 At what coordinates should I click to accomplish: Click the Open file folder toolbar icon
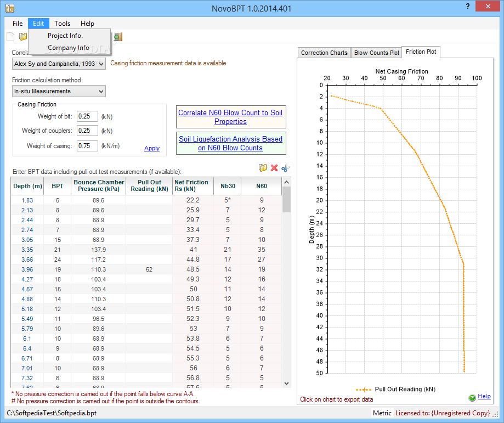23,37
